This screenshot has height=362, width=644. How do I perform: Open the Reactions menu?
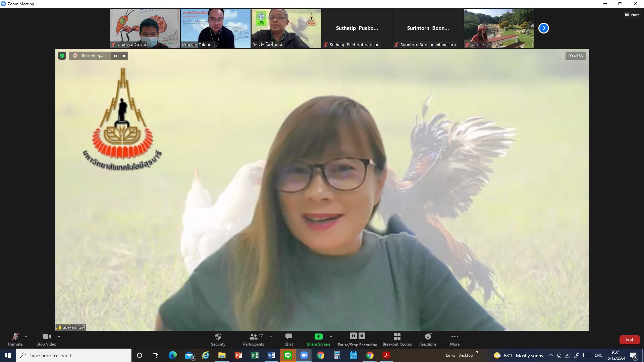428,339
